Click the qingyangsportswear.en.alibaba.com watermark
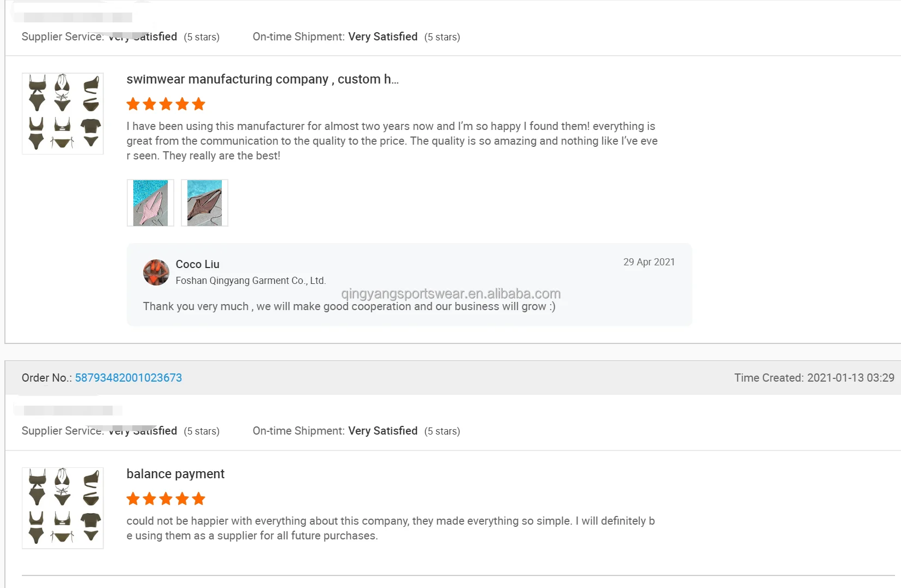This screenshot has height=588, width=901. [451, 294]
